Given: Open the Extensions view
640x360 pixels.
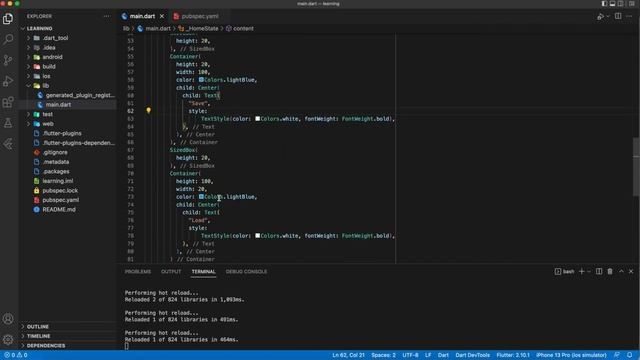Looking at the screenshot, I should 8,102.
